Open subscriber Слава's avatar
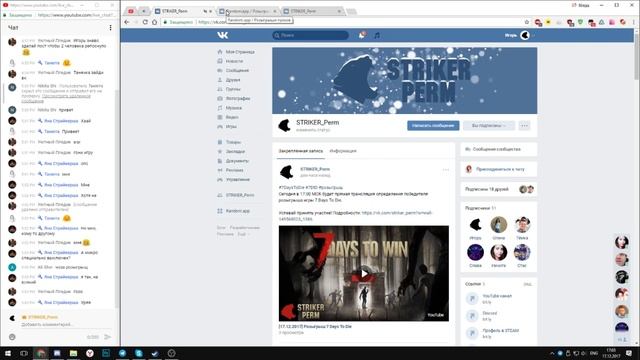Image resolution: width=640 pixels, height=360 pixels. tap(475, 253)
